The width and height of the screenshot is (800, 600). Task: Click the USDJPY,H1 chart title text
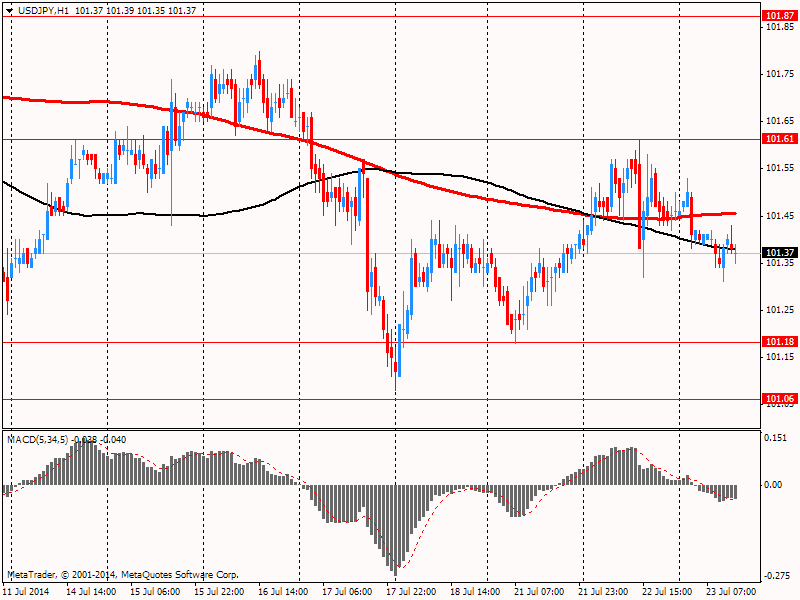pyautogui.click(x=43, y=10)
